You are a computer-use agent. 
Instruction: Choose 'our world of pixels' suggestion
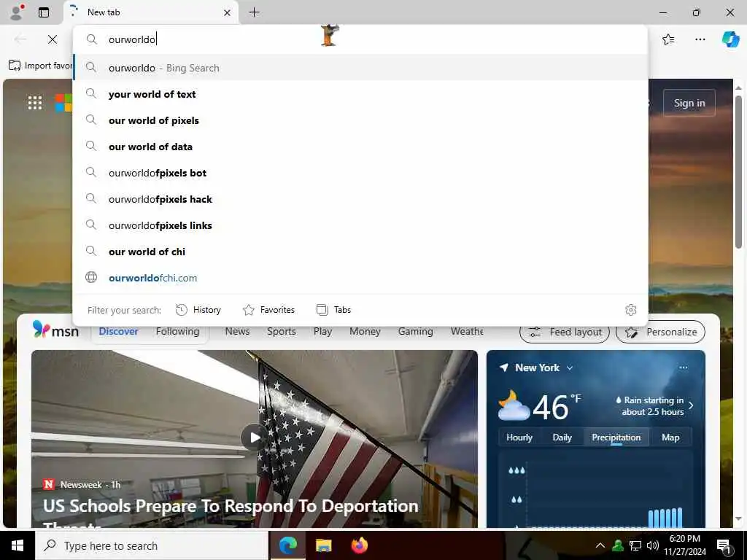click(x=360, y=120)
